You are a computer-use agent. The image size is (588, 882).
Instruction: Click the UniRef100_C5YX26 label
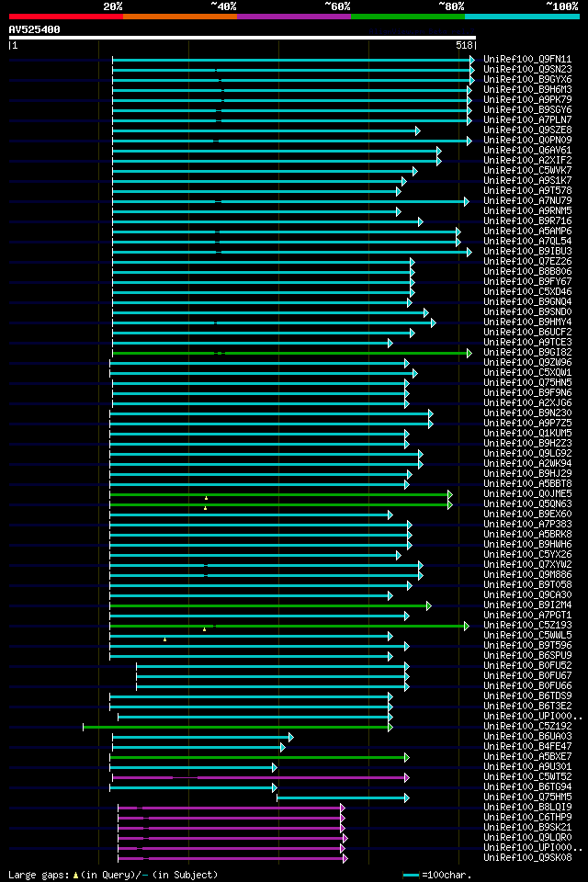[x=527, y=555]
